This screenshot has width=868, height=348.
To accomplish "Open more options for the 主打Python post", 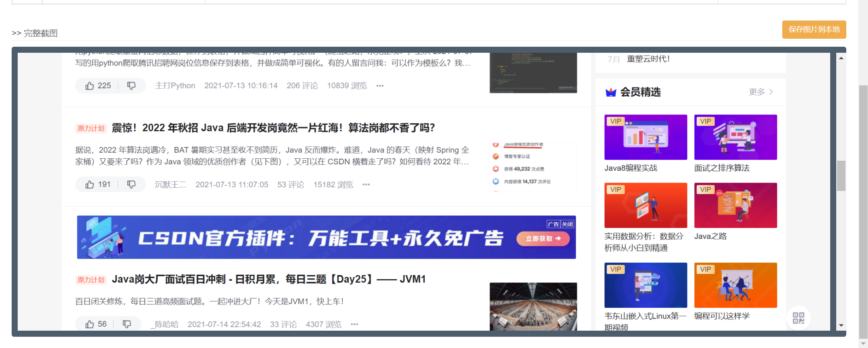I will [380, 86].
